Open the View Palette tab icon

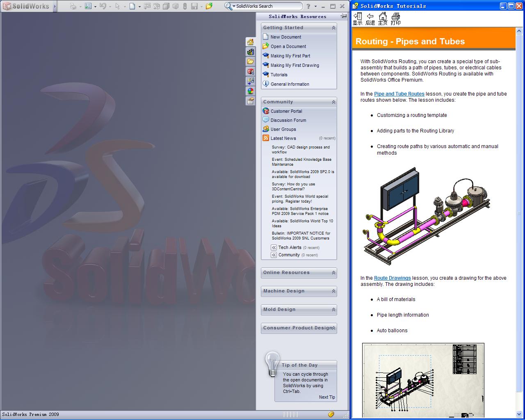250,81
